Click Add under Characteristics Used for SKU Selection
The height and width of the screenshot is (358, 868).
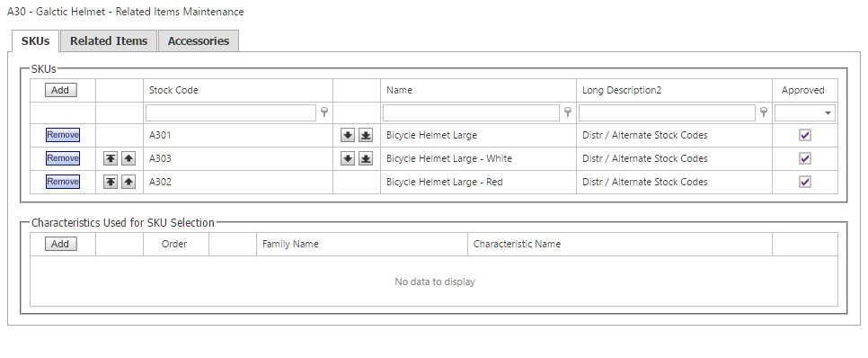click(x=60, y=244)
